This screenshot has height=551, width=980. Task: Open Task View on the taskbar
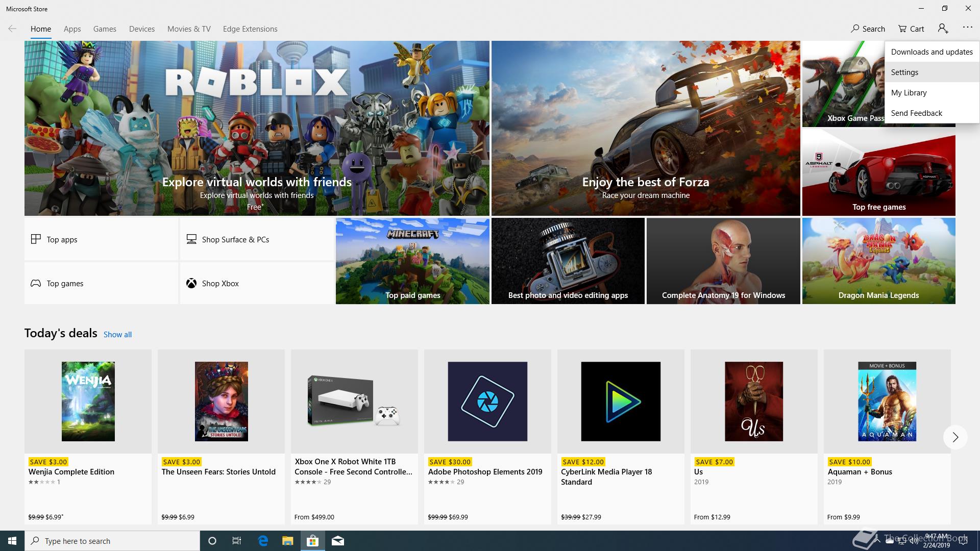237,541
